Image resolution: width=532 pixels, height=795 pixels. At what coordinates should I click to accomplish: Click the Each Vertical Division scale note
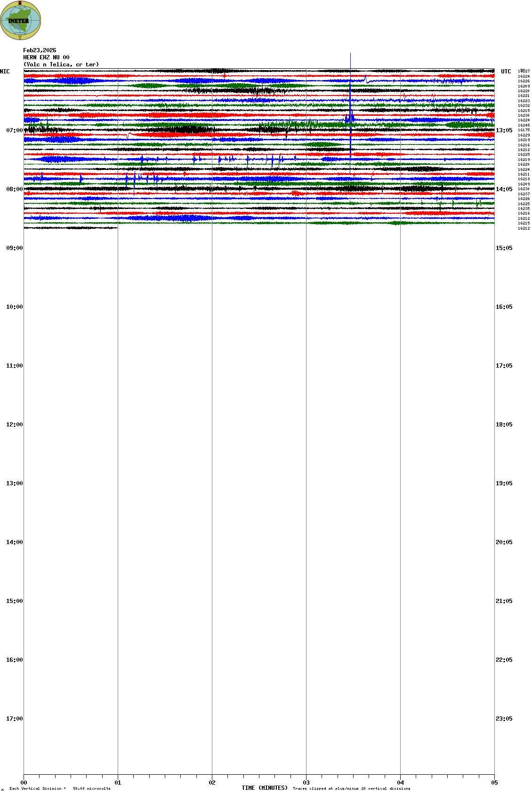click(x=60, y=788)
